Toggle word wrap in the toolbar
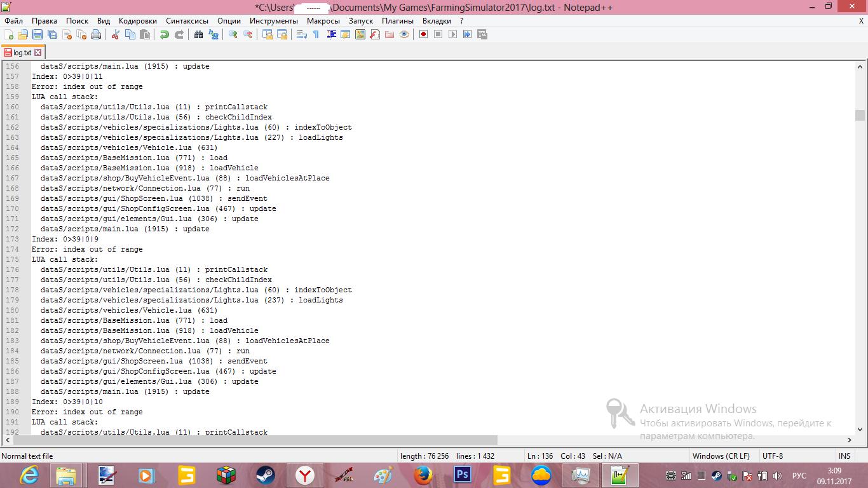 302,35
